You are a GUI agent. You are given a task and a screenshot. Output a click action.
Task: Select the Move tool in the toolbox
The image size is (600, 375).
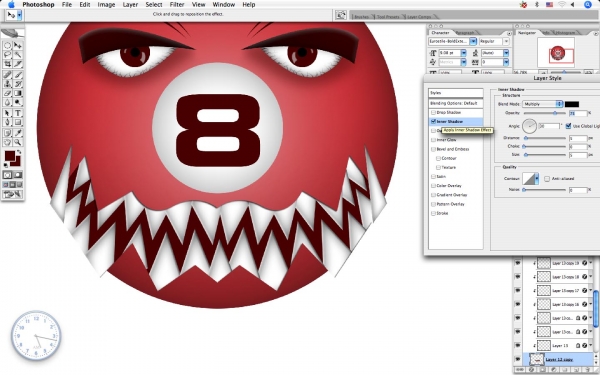[x=18, y=45]
